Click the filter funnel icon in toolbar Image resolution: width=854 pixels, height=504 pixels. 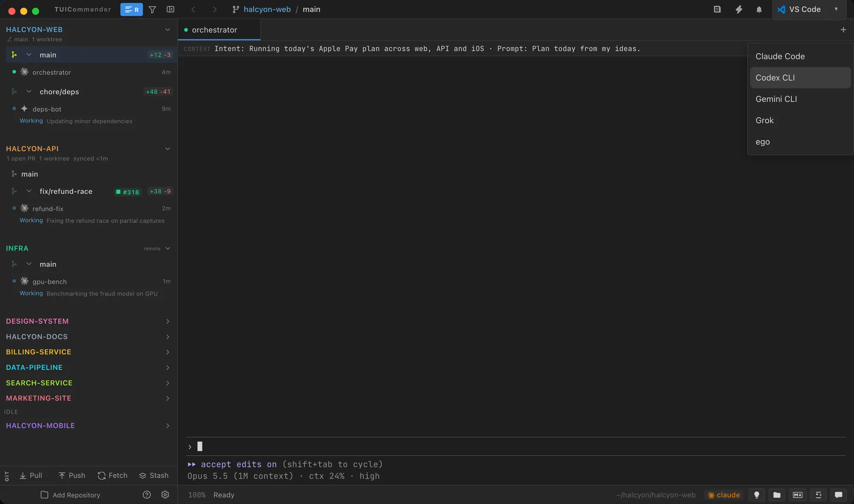click(x=152, y=9)
